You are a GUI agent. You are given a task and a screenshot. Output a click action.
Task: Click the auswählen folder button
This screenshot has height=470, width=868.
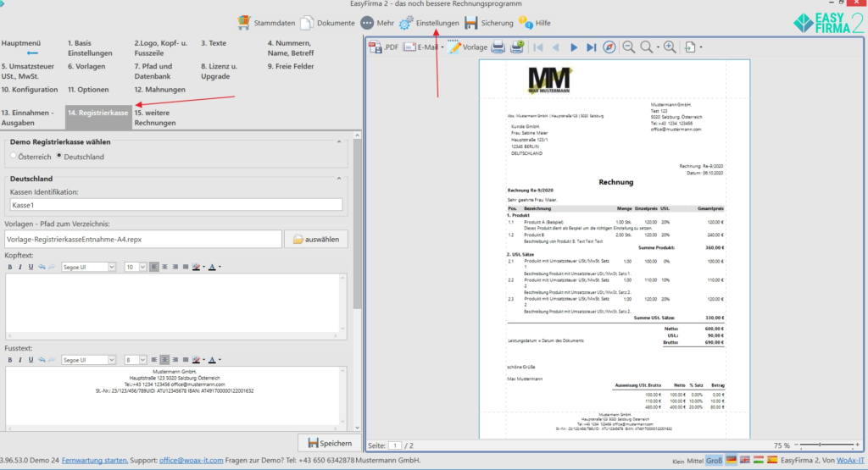pos(316,240)
